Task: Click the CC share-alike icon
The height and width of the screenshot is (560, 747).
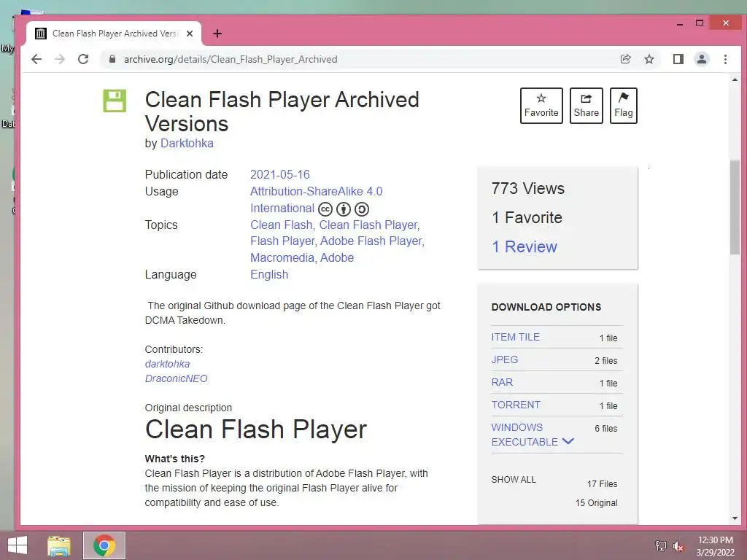Action: pos(362,209)
